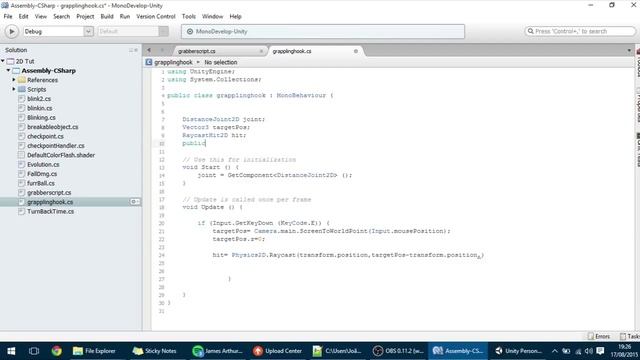Image resolution: width=640 pixels, height=360 pixels.
Task: Click the Run play button in toolbar
Action: click(12, 31)
